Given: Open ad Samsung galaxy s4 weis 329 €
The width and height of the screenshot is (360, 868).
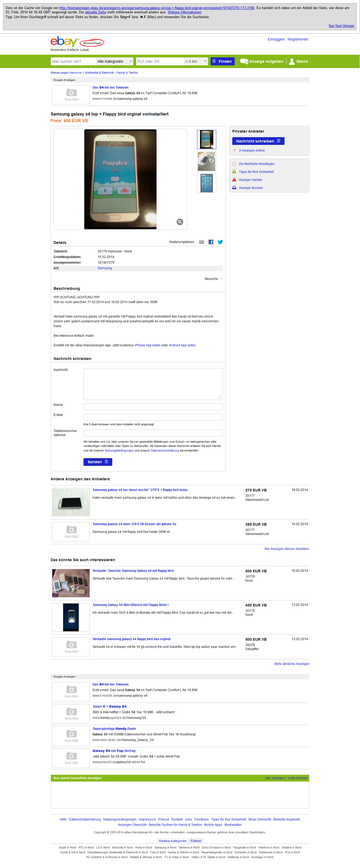Looking at the screenshot, I should click(134, 524).
